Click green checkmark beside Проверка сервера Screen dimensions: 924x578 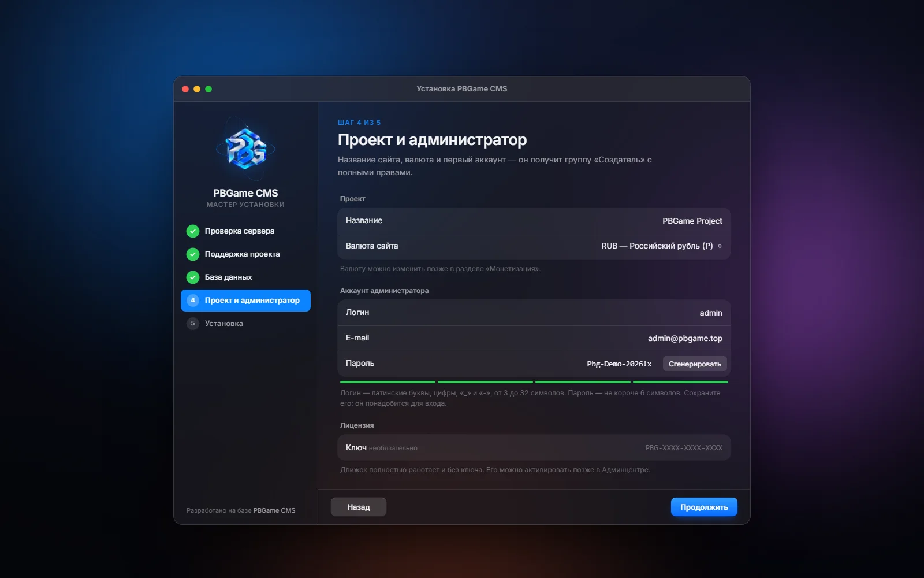193,231
